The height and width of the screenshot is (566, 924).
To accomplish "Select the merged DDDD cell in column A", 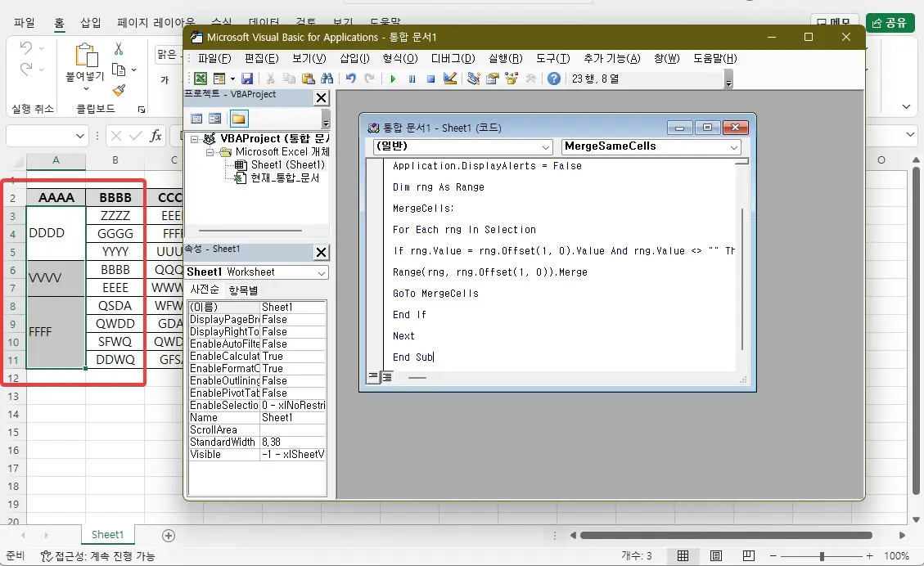I will point(56,233).
